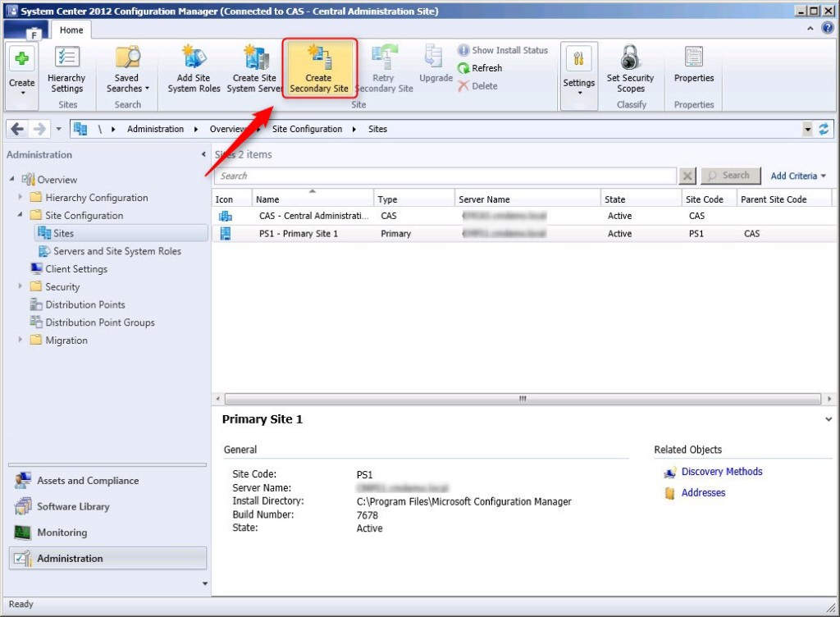Image resolution: width=840 pixels, height=617 pixels.
Task: Click the back navigation arrow
Action: (16, 129)
